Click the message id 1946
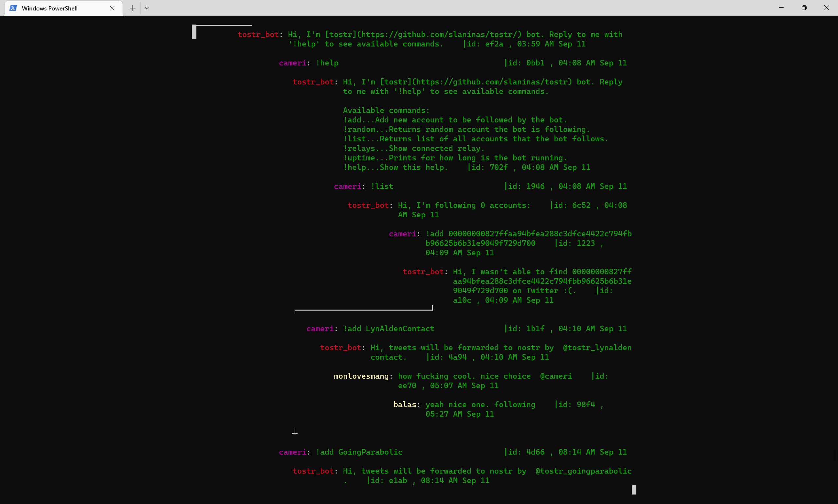Image resolution: width=838 pixels, height=504 pixels. (x=535, y=187)
